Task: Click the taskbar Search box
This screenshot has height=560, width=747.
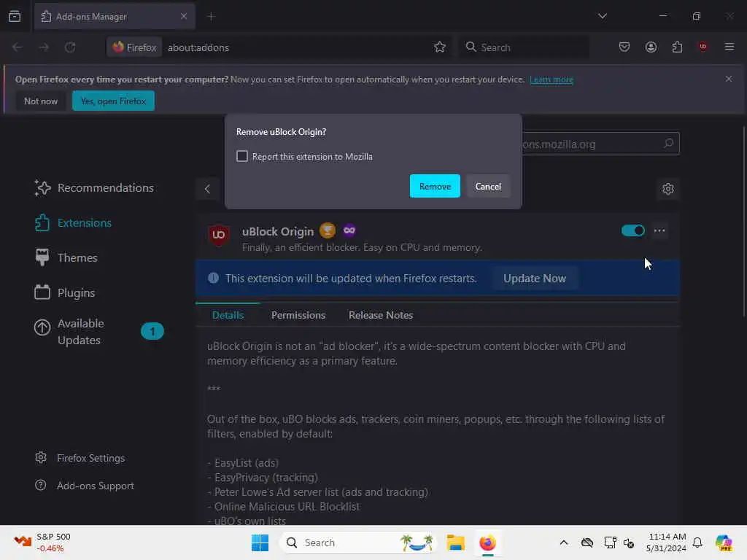Action: 359,542
